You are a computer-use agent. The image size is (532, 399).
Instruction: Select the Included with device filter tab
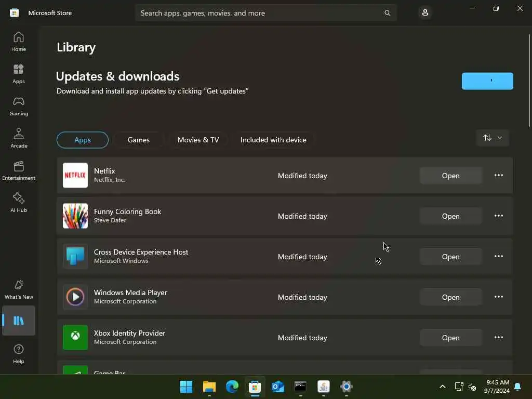point(273,140)
